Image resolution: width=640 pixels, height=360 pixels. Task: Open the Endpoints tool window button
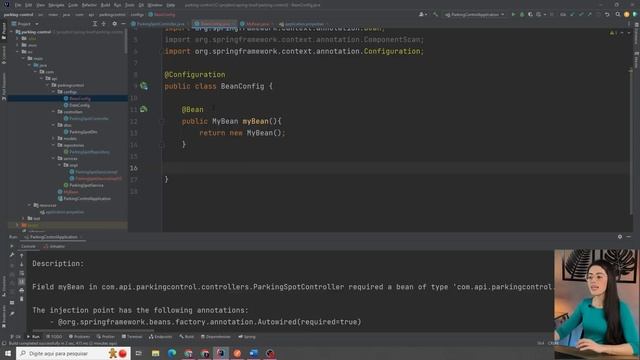pos(160,337)
